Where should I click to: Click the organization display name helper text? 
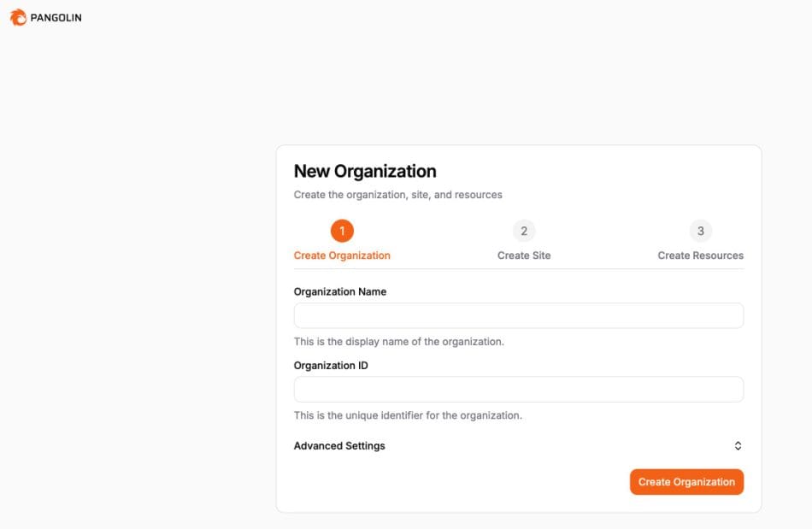(397, 341)
